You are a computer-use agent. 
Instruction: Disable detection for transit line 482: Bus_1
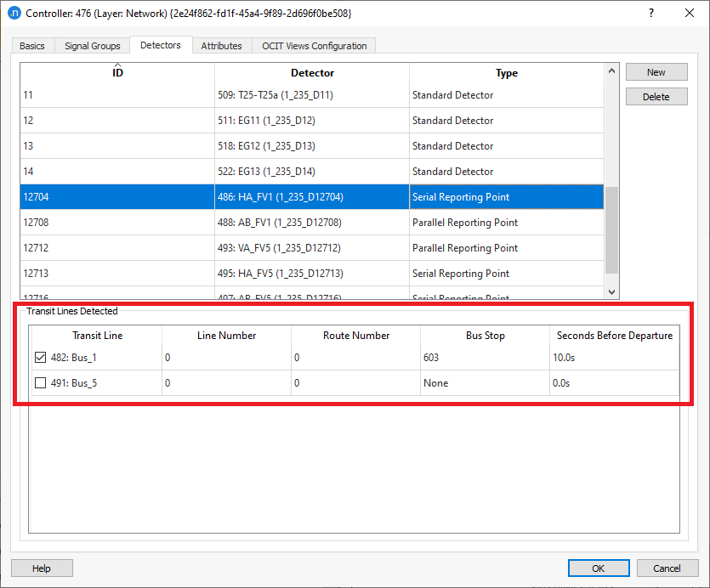click(40, 357)
